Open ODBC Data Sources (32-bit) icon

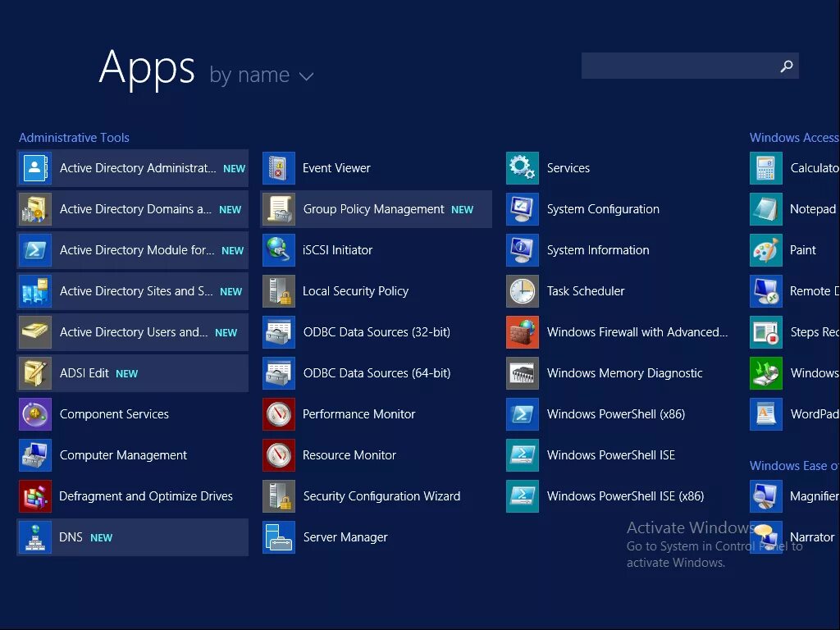pos(279,332)
